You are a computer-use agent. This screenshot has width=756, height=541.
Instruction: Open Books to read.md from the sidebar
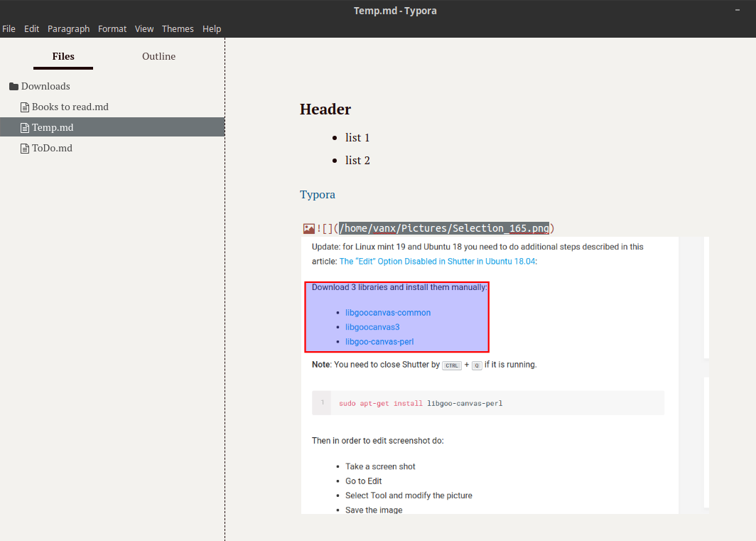pyautogui.click(x=70, y=107)
